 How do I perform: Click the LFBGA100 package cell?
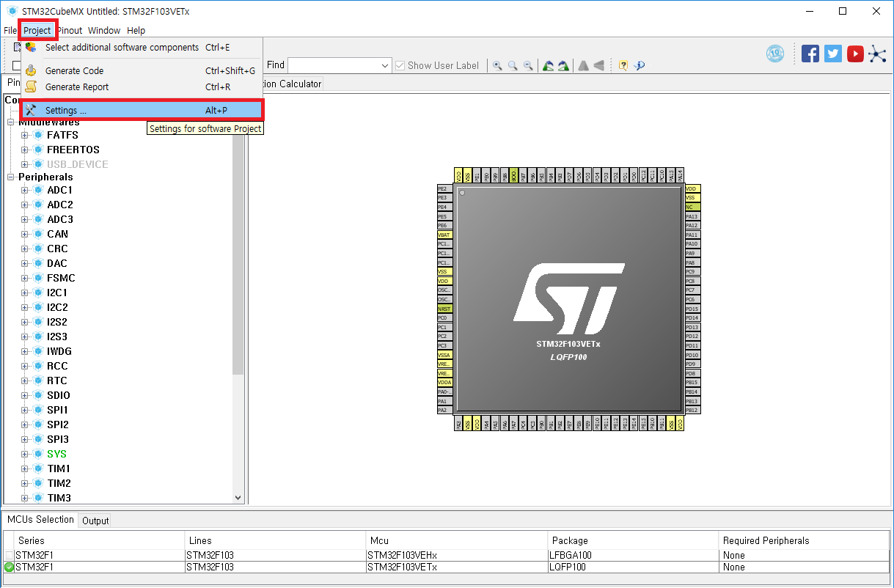634,555
